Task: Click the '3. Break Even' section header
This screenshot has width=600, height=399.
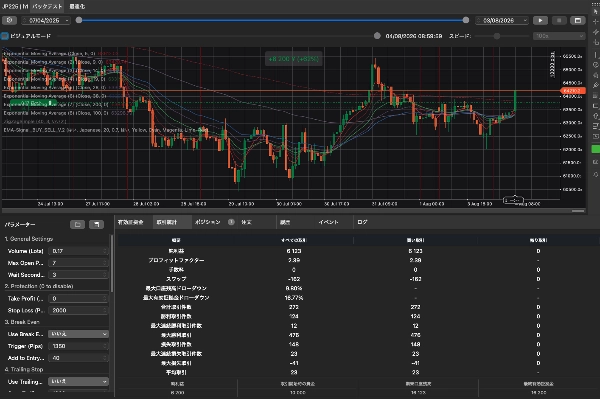Action: coord(22,322)
